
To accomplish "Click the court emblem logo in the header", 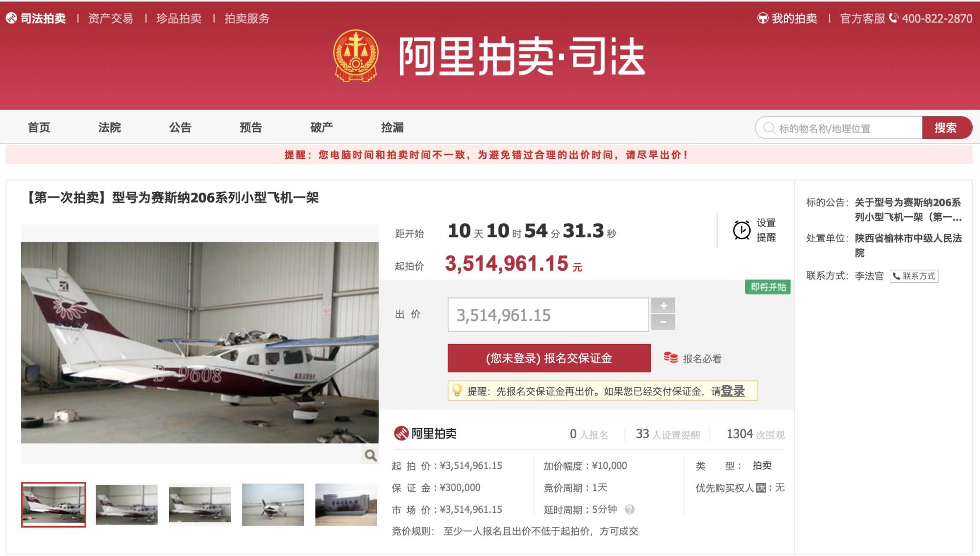I will pyautogui.click(x=356, y=56).
